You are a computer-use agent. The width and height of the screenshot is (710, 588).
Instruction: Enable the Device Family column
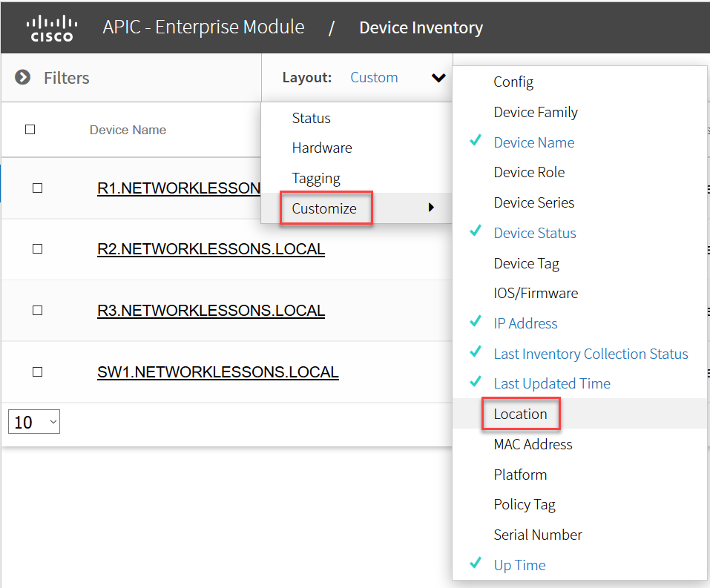point(536,112)
